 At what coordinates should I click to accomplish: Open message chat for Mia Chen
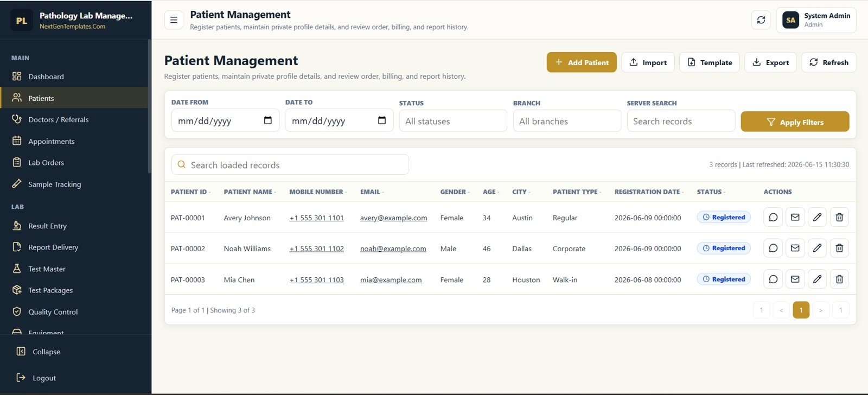[773, 279]
